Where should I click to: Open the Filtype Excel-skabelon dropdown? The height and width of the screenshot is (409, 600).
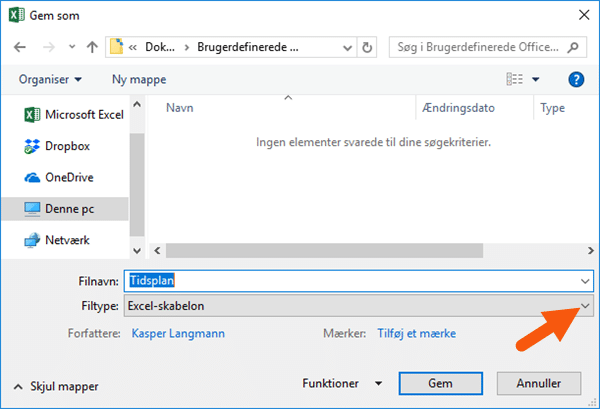tap(359, 306)
